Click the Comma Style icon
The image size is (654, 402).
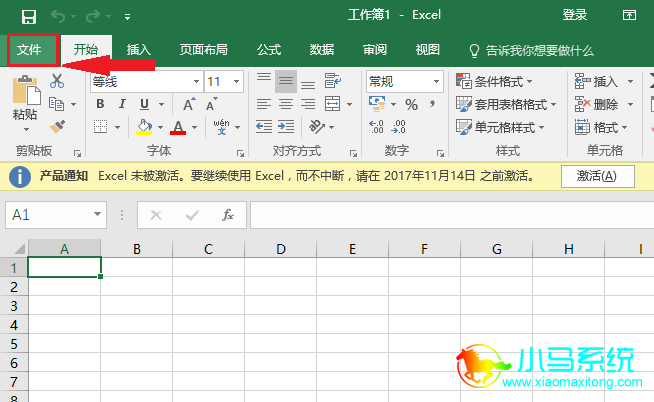click(433, 104)
